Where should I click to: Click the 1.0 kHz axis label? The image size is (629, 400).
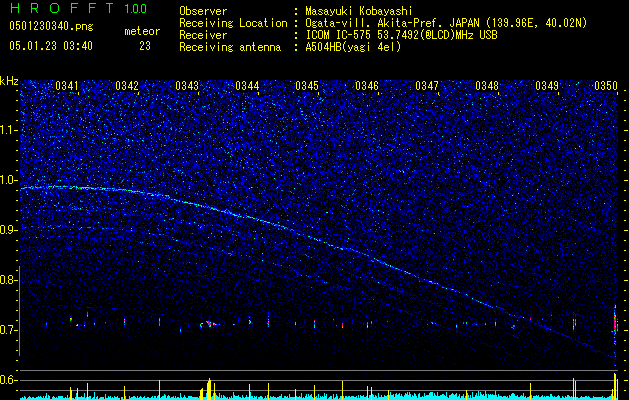pyautogui.click(x=9, y=180)
